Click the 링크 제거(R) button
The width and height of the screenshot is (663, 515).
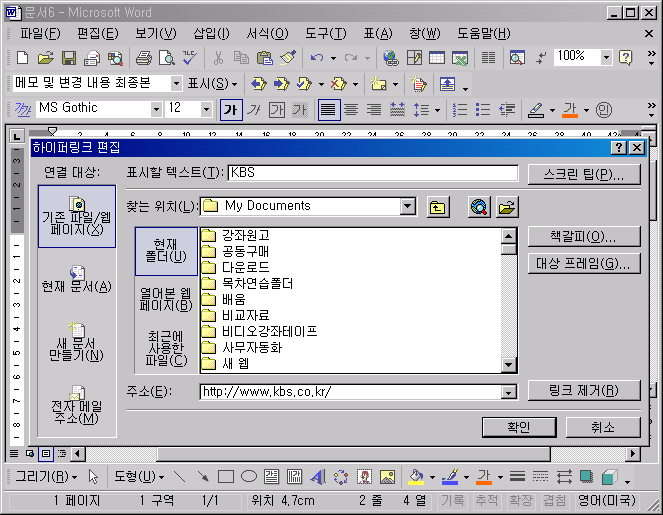[584, 390]
